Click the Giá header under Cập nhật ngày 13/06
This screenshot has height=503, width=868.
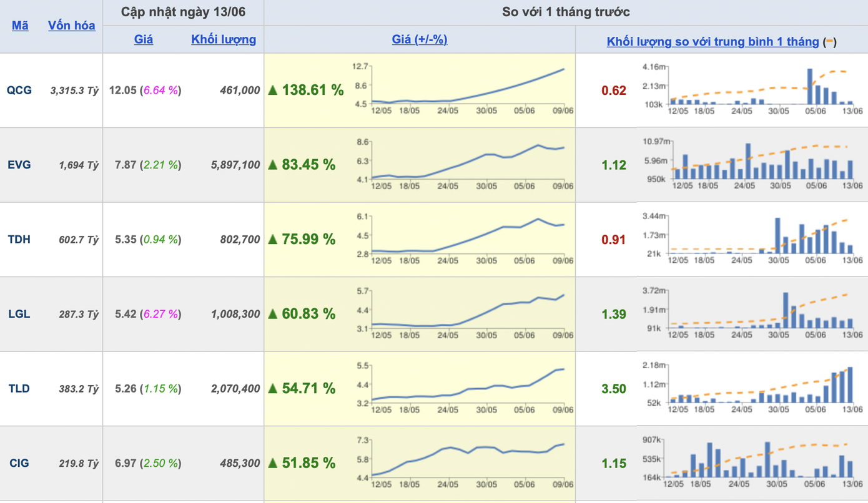[x=144, y=39]
